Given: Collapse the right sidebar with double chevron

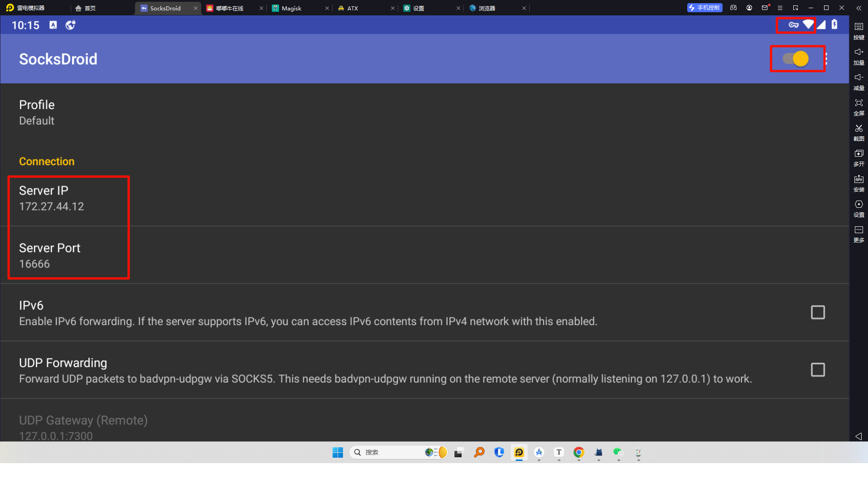Looking at the screenshot, I should click(x=858, y=8).
